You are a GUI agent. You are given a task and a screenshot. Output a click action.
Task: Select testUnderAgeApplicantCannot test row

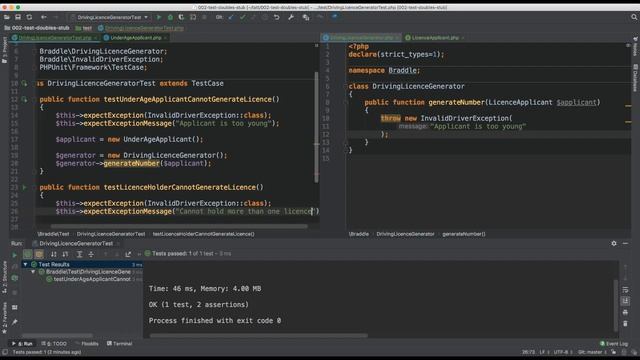(91, 279)
